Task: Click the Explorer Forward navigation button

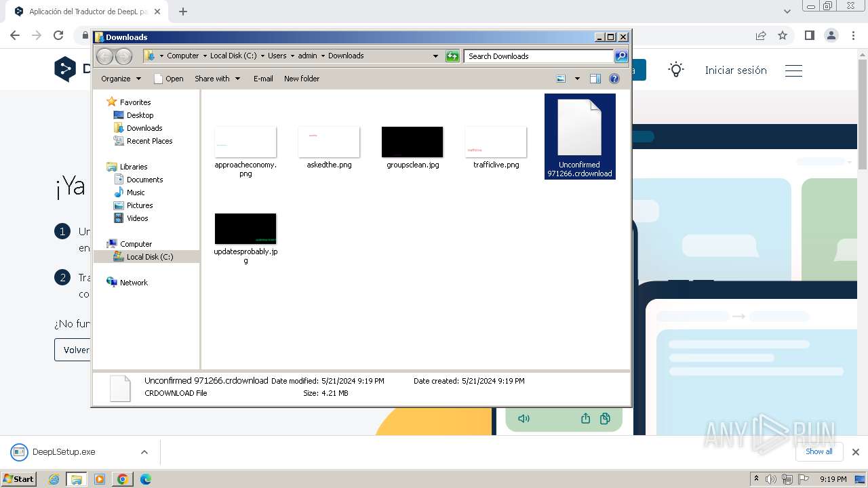Action: click(x=123, y=56)
